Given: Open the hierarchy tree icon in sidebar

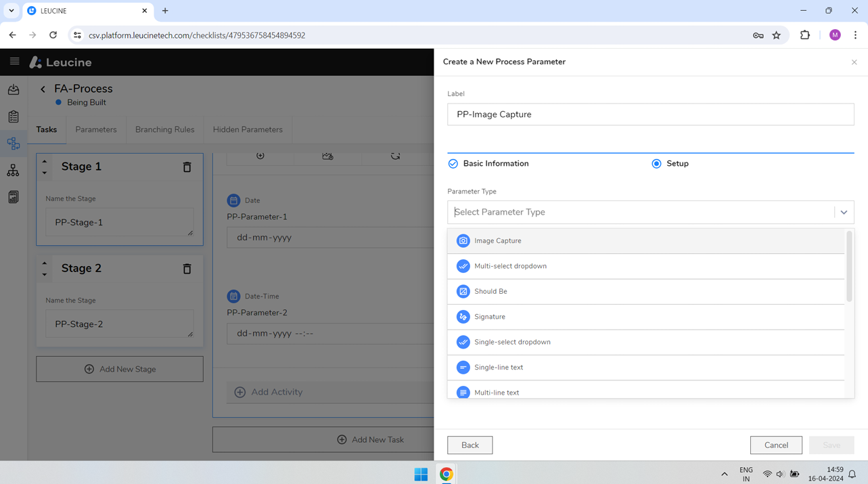Looking at the screenshot, I should pyautogui.click(x=14, y=171).
